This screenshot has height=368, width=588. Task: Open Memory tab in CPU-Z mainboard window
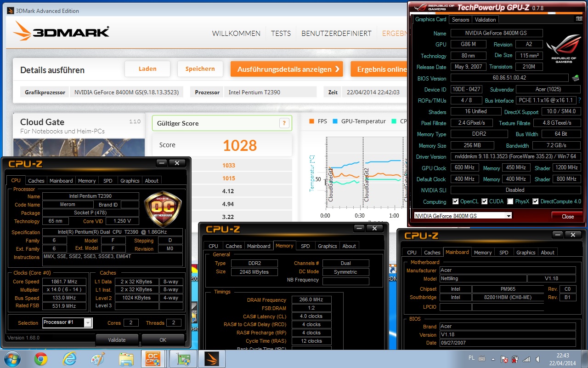click(x=483, y=253)
